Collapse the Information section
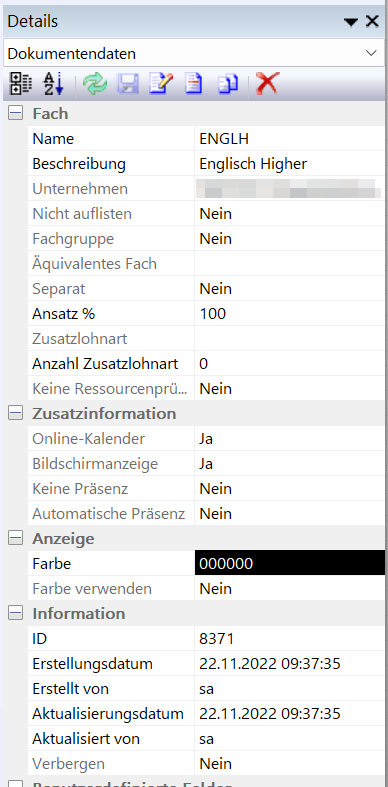The image size is (388, 787). [16, 613]
